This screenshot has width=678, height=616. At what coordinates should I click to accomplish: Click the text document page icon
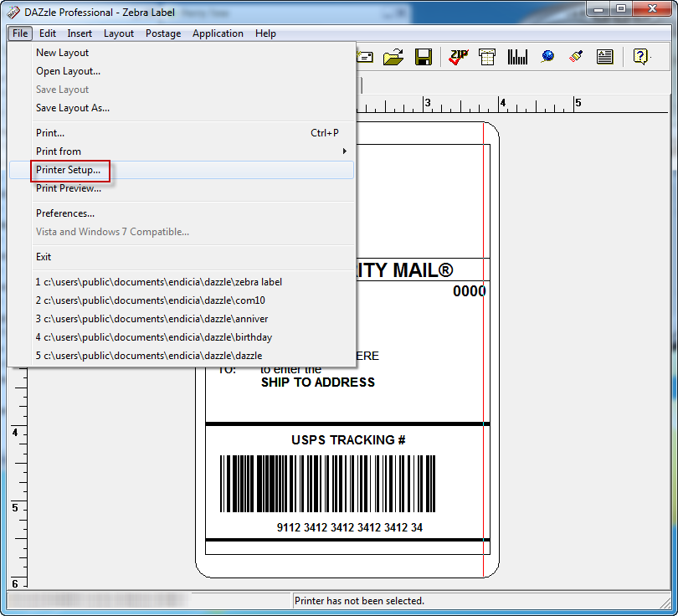(604, 57)
